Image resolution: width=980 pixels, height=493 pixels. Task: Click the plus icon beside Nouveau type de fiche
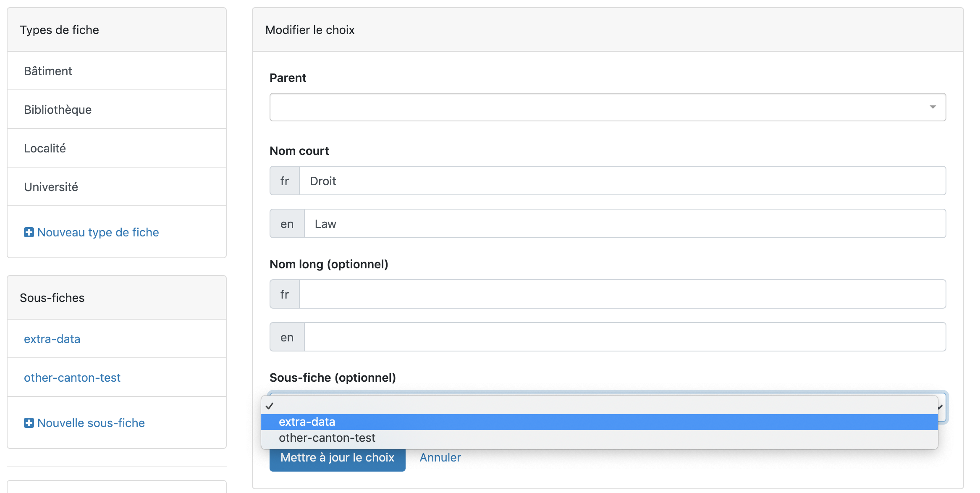(29, 232)
